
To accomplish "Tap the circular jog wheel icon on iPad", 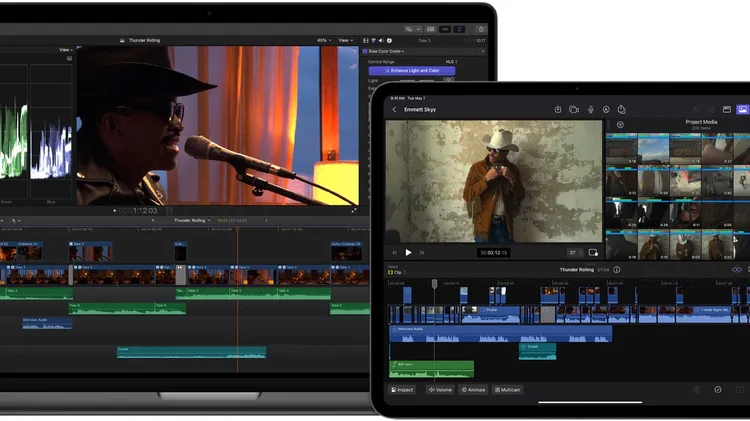I will pos(718,390).
